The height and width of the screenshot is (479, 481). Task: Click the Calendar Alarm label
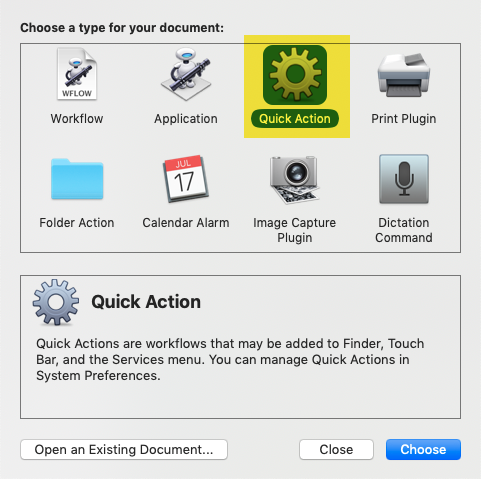(186, 223)
